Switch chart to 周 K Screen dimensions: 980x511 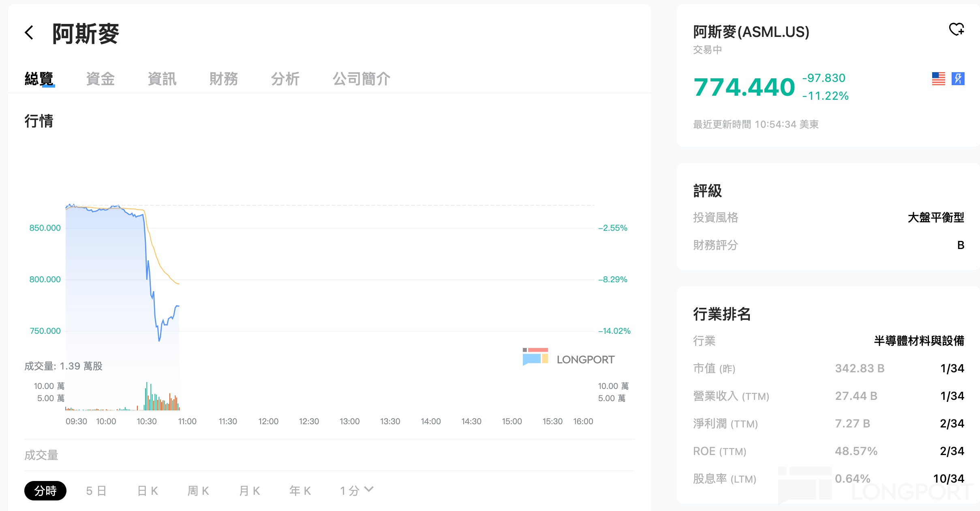198,491
